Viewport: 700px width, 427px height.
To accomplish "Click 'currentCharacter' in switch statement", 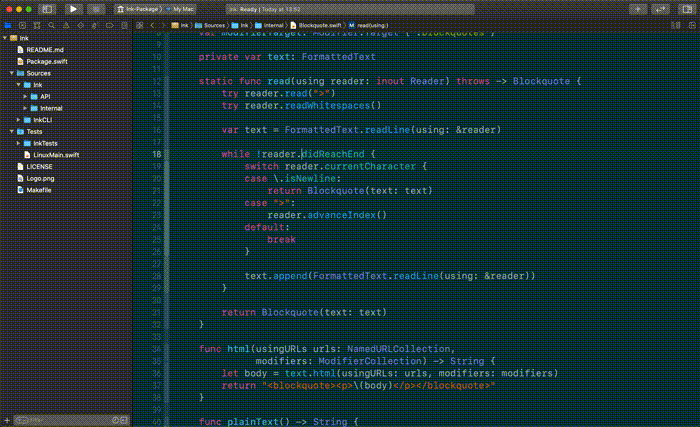I will [x=370, y=166].
